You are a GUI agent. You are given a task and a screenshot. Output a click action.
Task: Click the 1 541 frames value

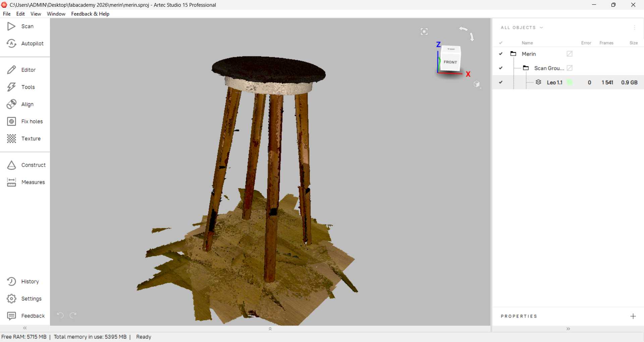pos(607,82)
